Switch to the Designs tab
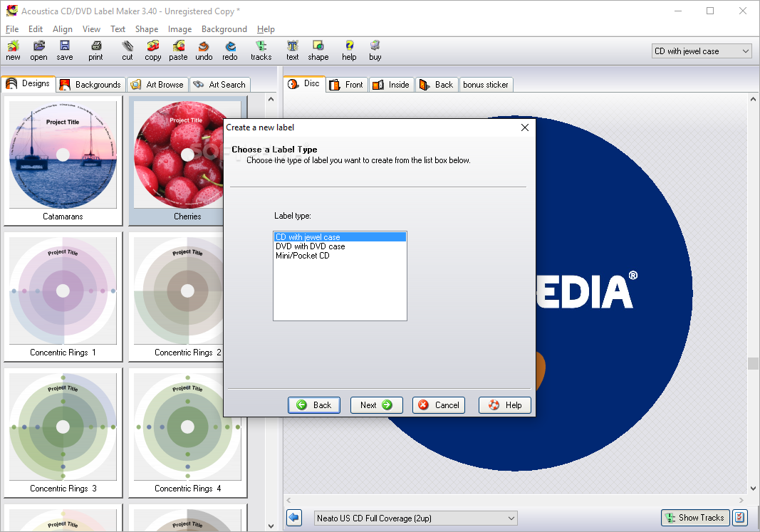 28,83
